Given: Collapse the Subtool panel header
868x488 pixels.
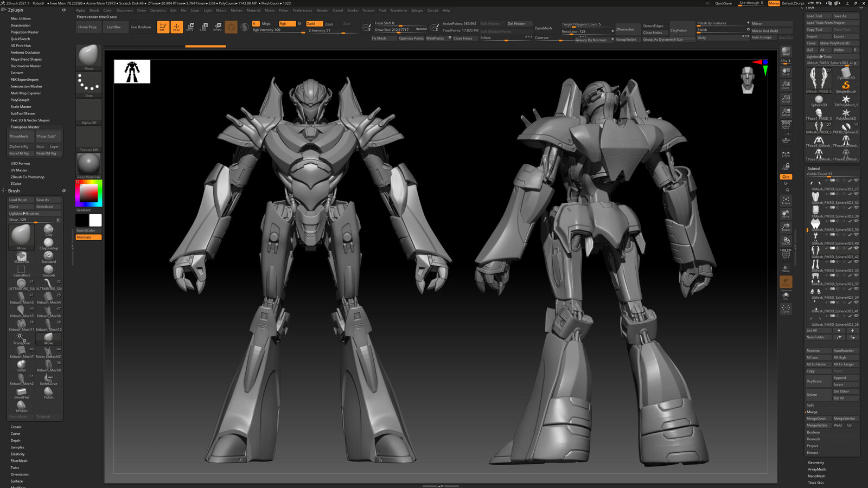Looking at the screenshot, I should [814, 169].
